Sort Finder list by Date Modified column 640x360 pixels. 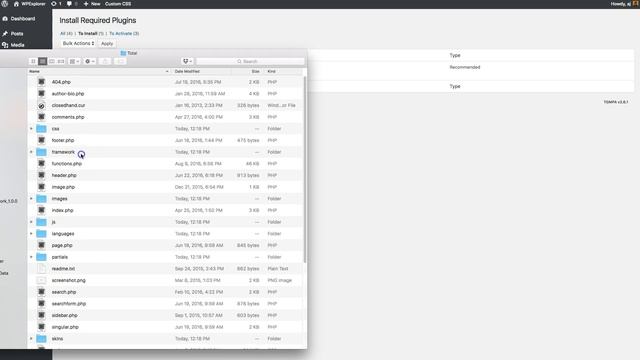pos(201,71)
